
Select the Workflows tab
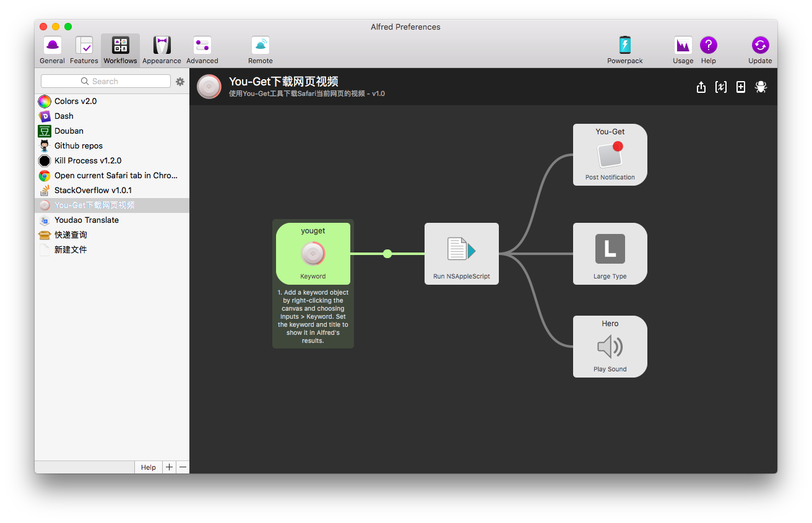120,50
